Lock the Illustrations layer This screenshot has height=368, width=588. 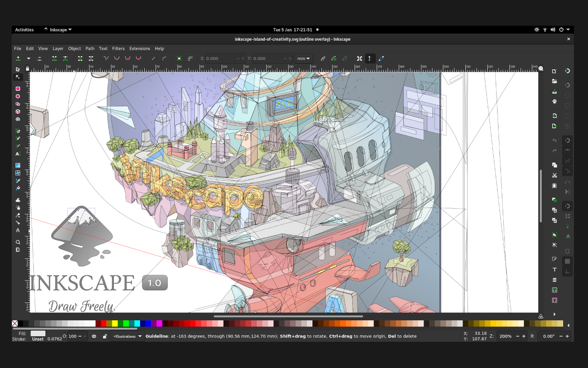(x=105, y=336)
